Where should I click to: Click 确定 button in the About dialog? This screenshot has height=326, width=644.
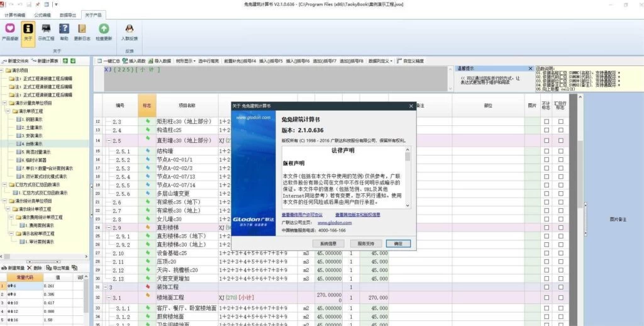(x=397, y=243)
